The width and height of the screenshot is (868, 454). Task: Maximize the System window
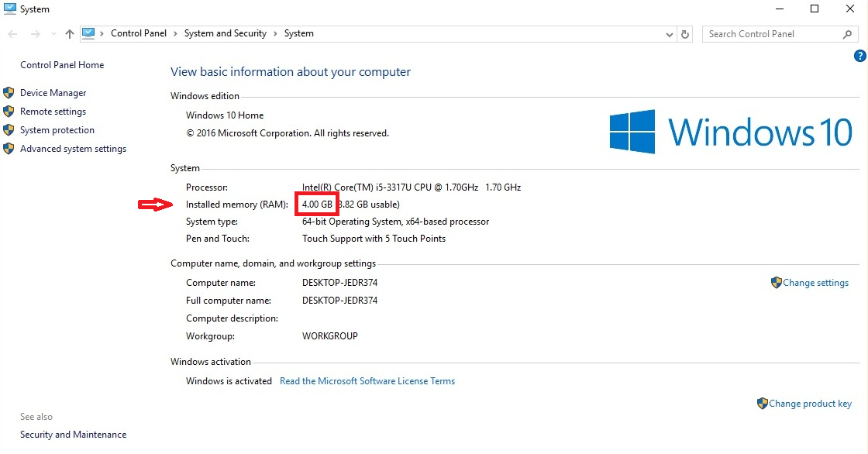coord(815,9)
